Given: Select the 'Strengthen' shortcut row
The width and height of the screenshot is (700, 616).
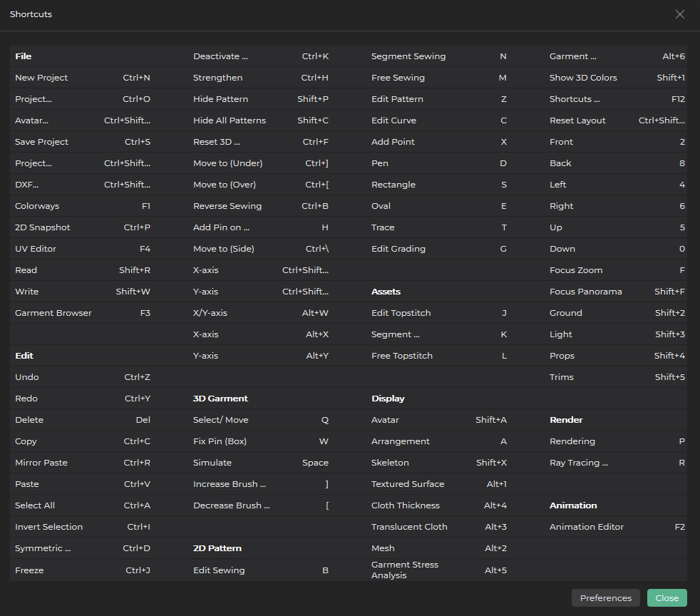Looking at the screenshot, I should [x=261, y=78].
